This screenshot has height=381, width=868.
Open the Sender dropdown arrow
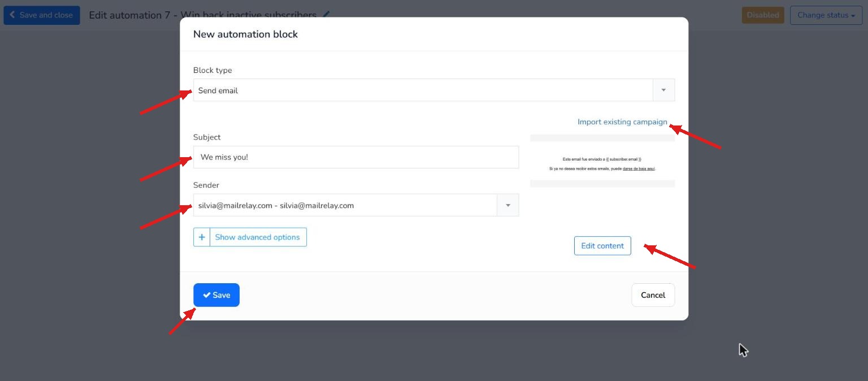coord(507,205)
